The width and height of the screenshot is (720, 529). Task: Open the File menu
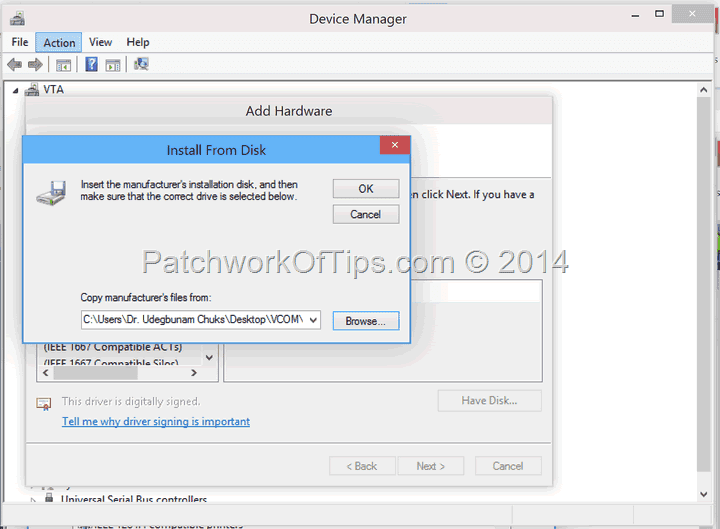pyautogui.click(x=20, y=42)
